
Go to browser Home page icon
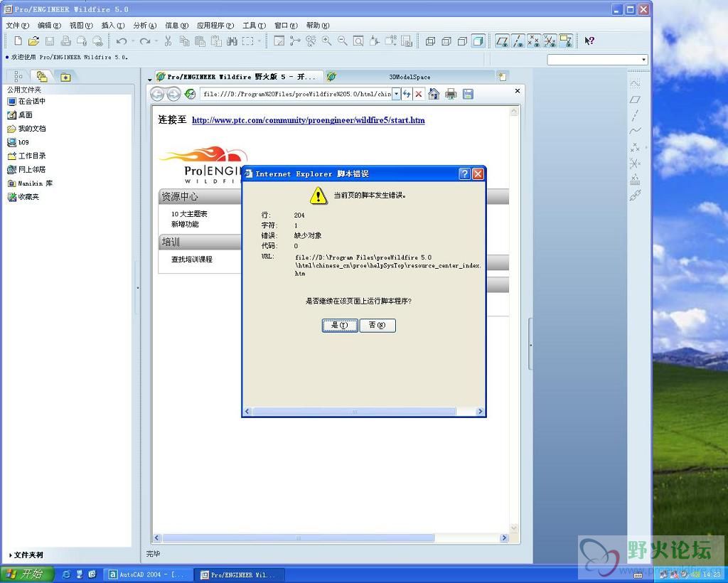click(x=434, y=95)
